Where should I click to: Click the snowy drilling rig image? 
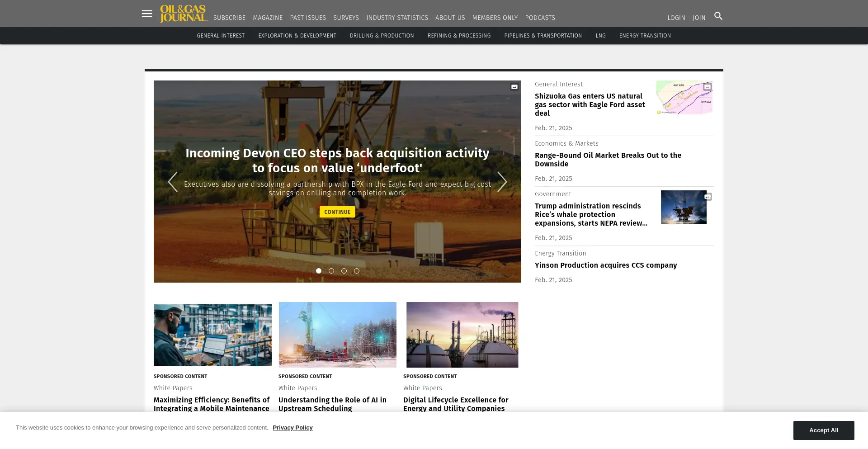coord(338,335)
